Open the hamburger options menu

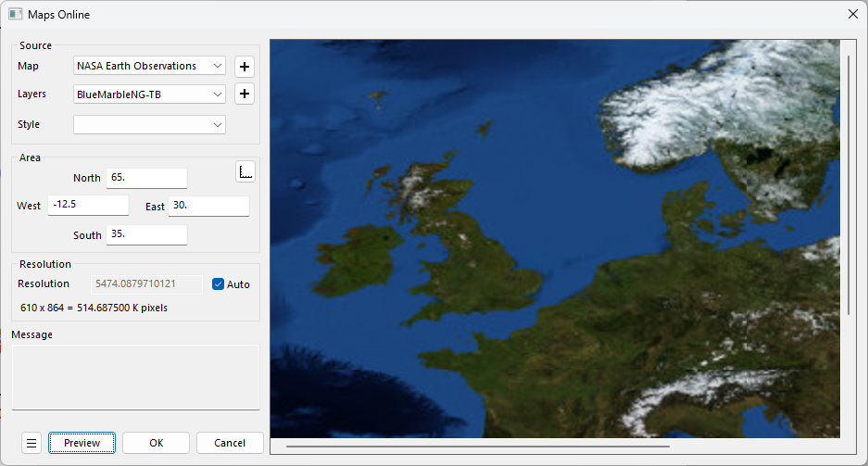[31, 443]
